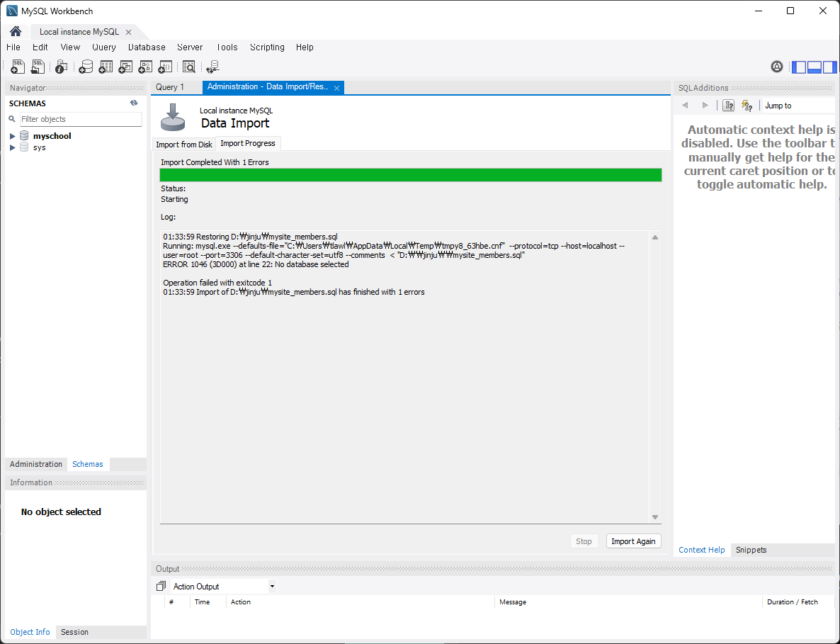
Task: Open the Object Info tab
Action: (30, 632)
